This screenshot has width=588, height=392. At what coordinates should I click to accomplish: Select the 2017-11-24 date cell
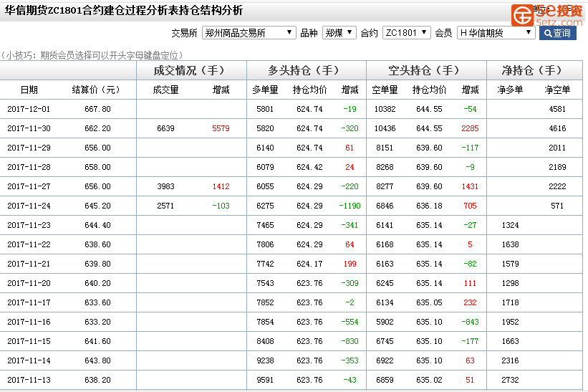point(29,206)
